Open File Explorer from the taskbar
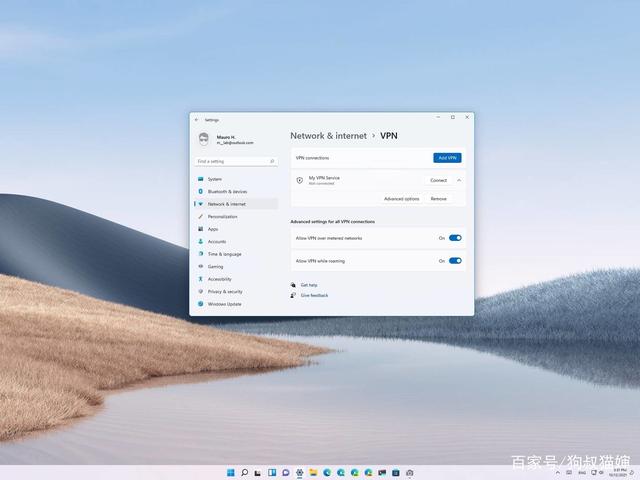Viewport: 640px width, 480px height. coord(313,471)
